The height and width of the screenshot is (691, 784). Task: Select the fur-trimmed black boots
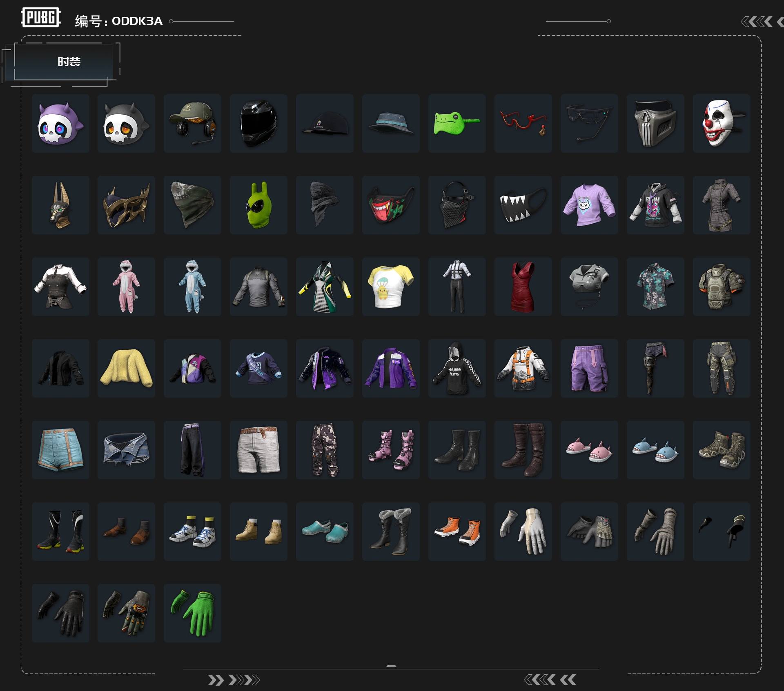(x=391, y=531)
